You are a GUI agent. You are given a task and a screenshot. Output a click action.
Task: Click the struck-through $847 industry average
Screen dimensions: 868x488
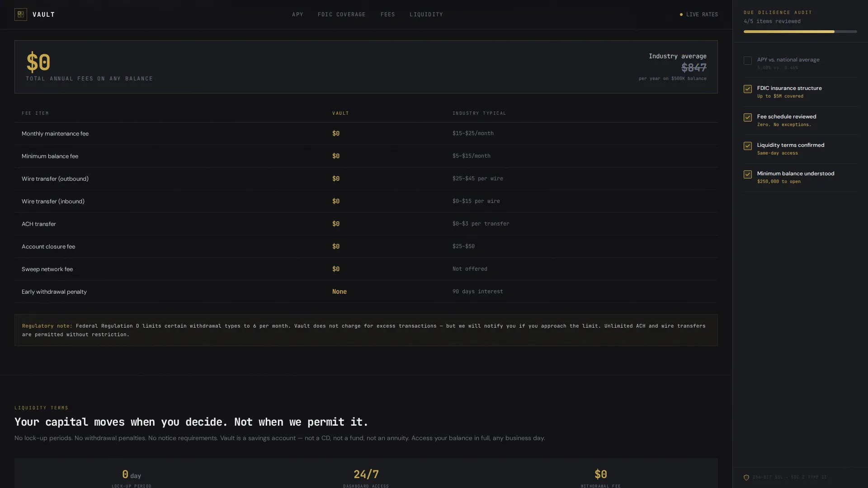[x=694, y=67]
